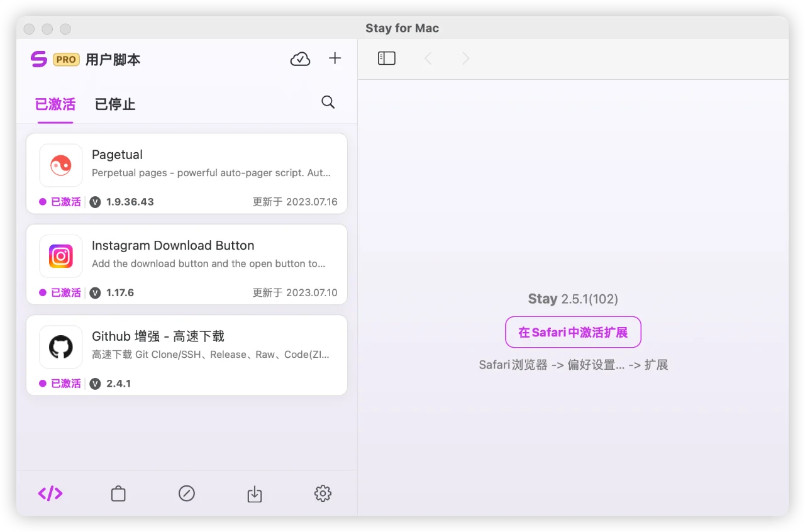The width and height of the screenshot is (805, 532).
Task: Open the import scripts download icon
Action: coord(255,494)
